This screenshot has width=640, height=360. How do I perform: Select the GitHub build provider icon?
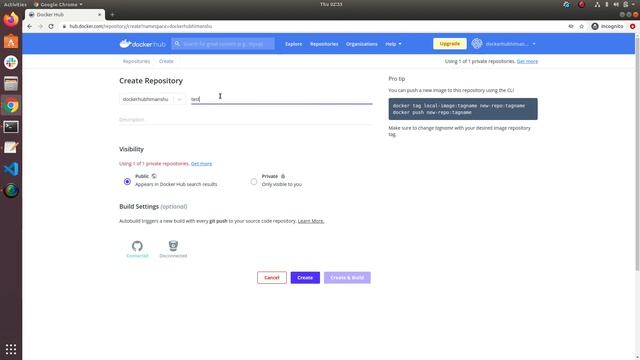[137, 246]
